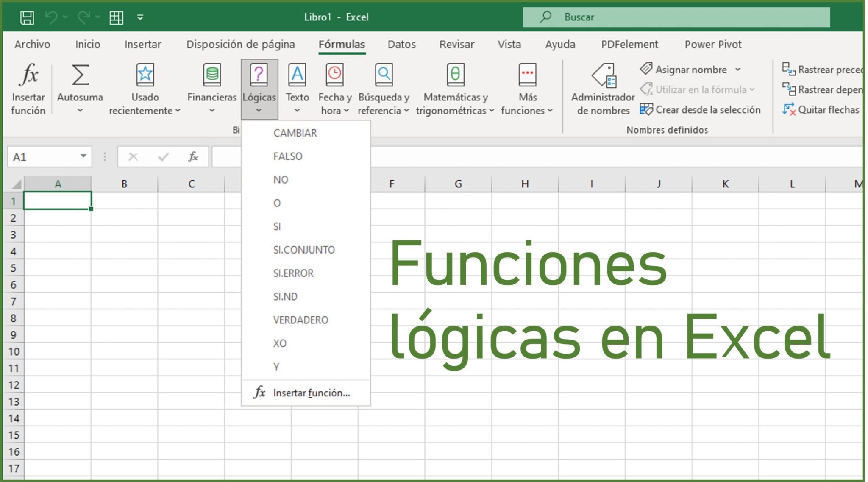Screen dimensions: 868x482
Task: Open the Lógicas dropdown chevron
Action: point(259,110)
